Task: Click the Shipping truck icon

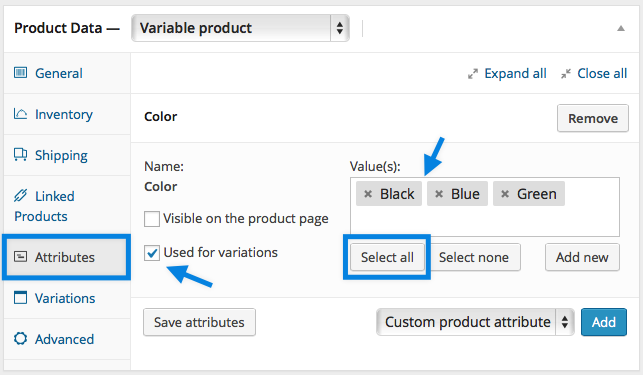Action: 20,155
